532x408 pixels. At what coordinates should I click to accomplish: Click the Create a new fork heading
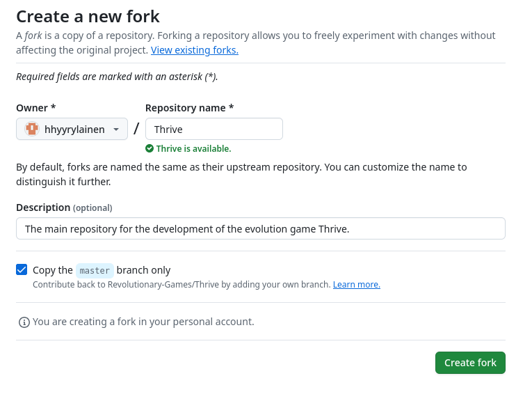click(88, 17)
